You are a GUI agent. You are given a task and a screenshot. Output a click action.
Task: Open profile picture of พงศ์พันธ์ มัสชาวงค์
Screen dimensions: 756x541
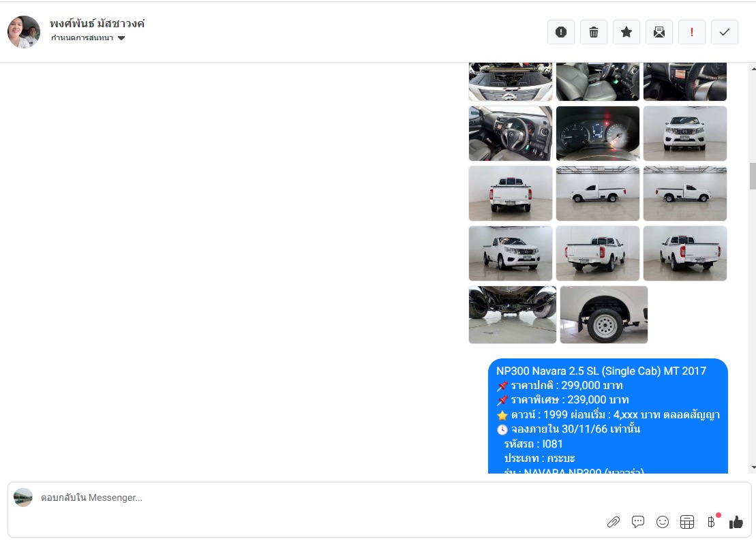[24, 32]
